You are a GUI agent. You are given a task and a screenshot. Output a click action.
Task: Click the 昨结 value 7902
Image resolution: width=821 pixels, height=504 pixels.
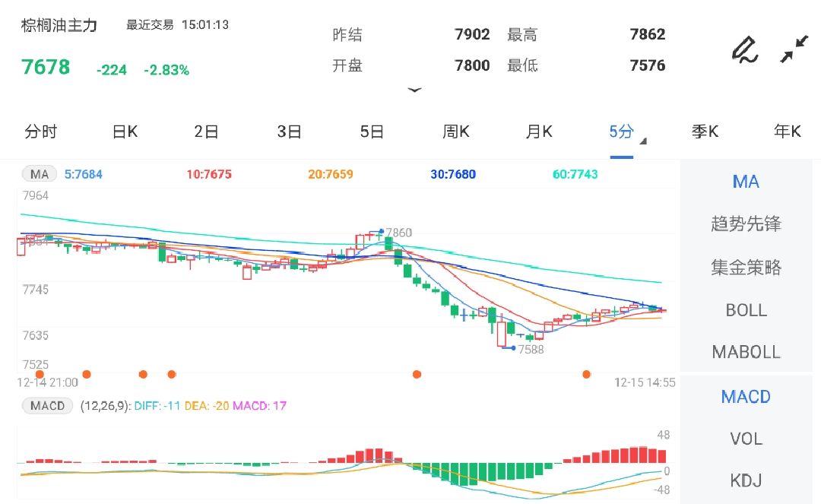(472, 34)
